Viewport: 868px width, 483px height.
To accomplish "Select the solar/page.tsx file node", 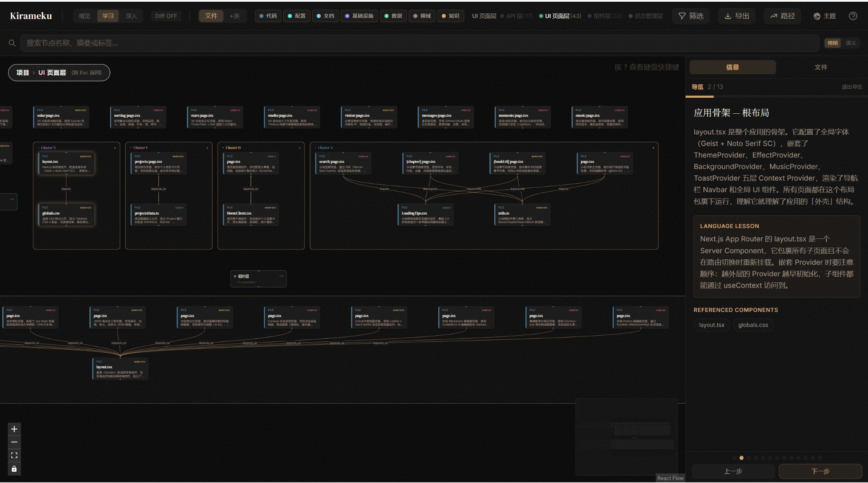I will pos(61,117).
